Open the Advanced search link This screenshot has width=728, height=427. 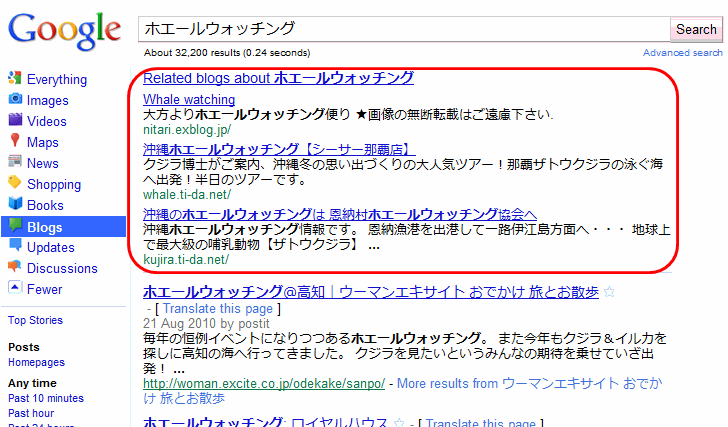682,53
